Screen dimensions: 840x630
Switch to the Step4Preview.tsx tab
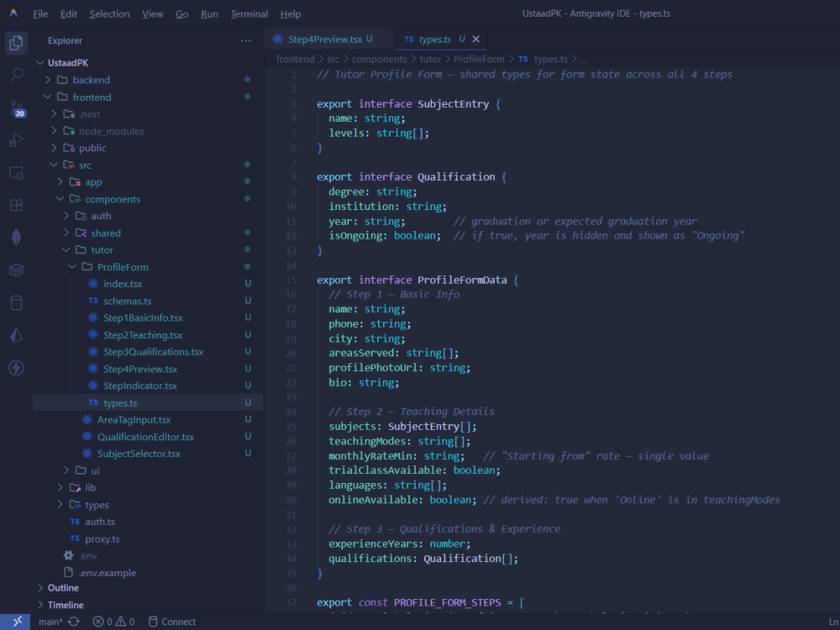point(329,39)
